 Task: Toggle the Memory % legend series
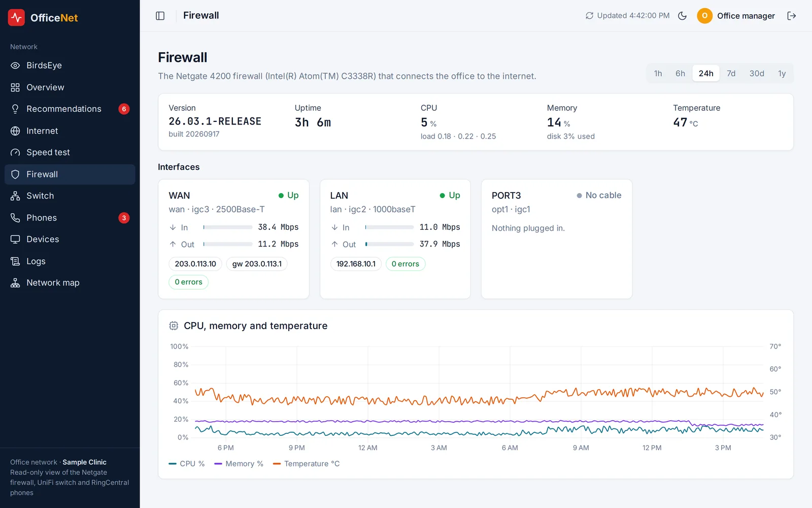click(239, 464)
